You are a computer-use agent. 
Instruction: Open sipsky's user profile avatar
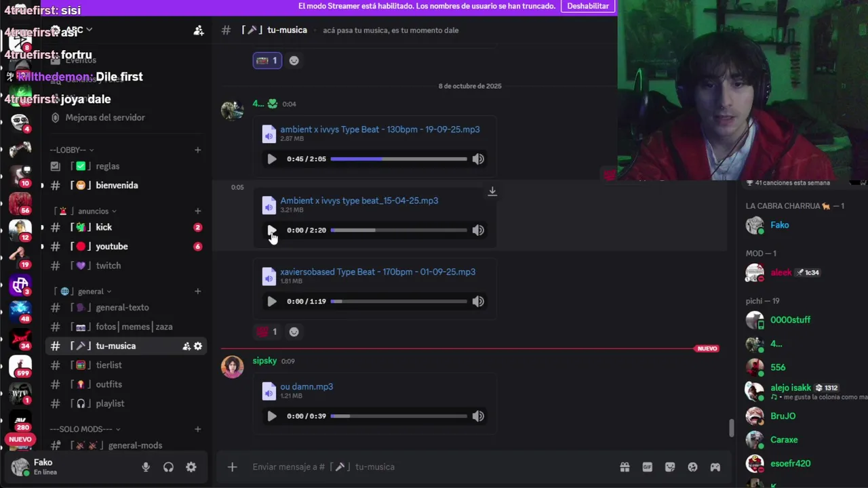coord(232,367)
